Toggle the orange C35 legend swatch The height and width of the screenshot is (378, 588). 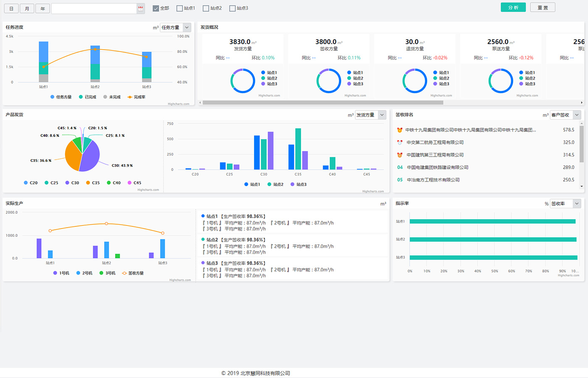pos(88,183)
